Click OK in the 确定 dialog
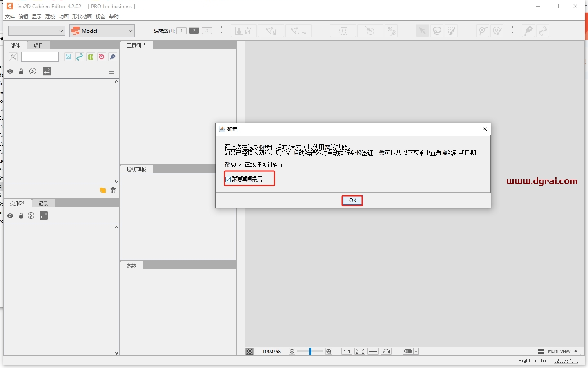588x368 pixels. [x=352, y=200]
